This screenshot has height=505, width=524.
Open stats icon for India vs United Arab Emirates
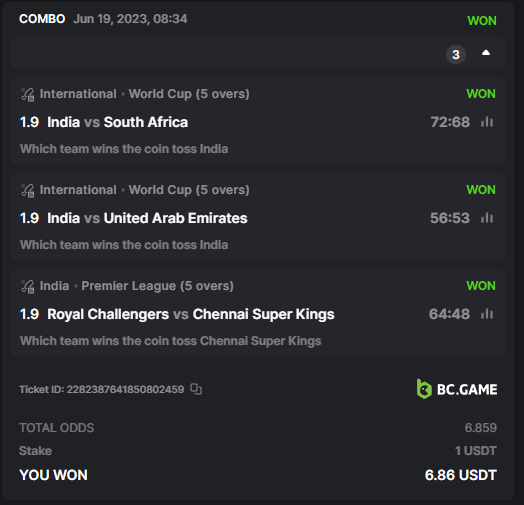click(x=487, y=218)
